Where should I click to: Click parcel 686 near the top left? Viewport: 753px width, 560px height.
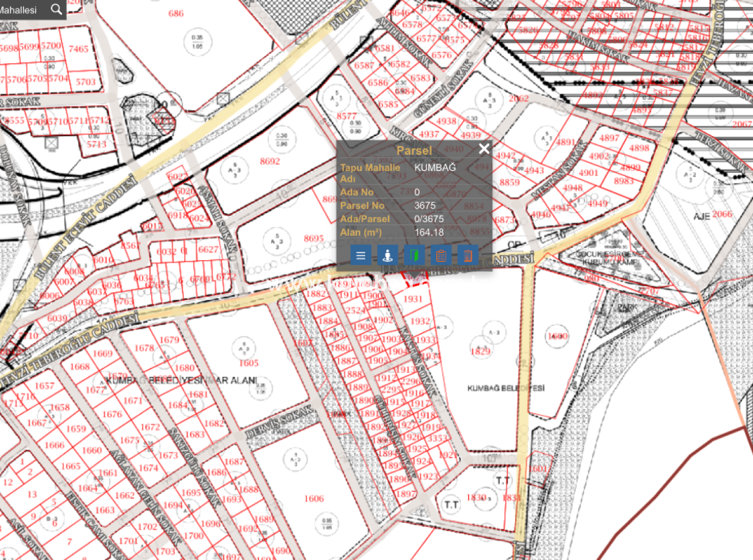pyautogui.click(x=175, y=13)
